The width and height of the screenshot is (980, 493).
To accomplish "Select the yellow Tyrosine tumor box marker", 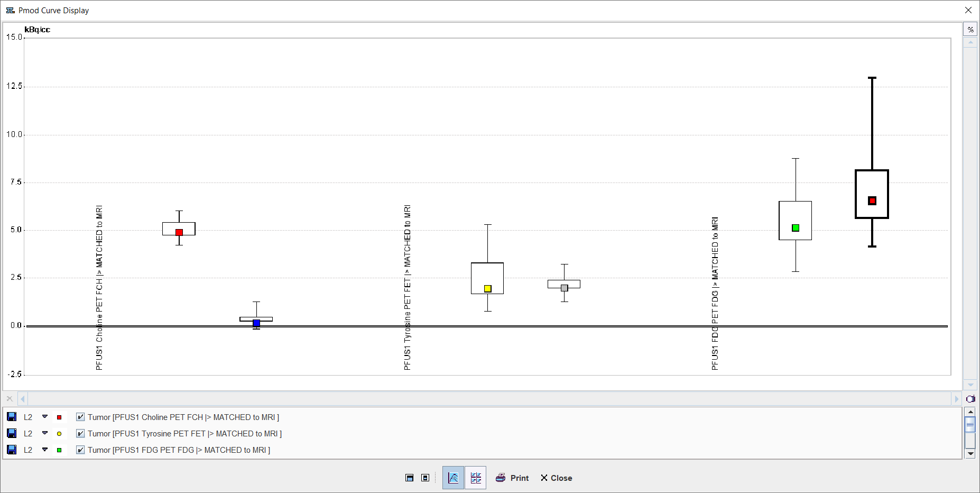I will tap(488, 288).
